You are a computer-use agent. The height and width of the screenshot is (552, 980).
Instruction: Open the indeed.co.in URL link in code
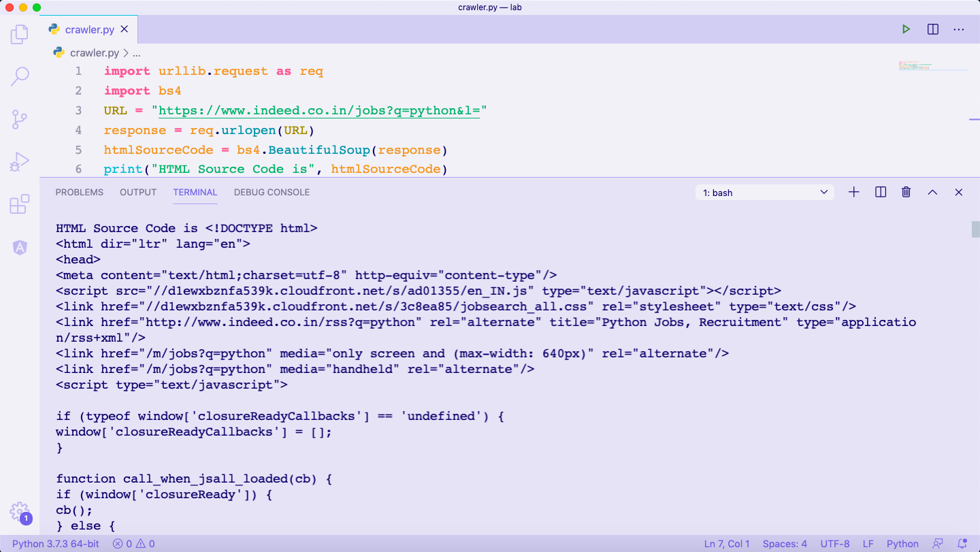(320, 110)
